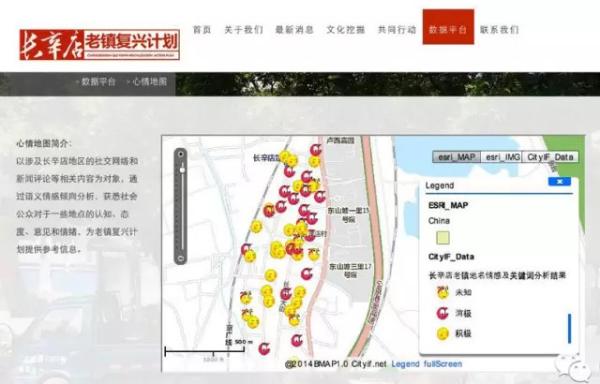Click the pale yellow China legend swatch

(443, 238)
